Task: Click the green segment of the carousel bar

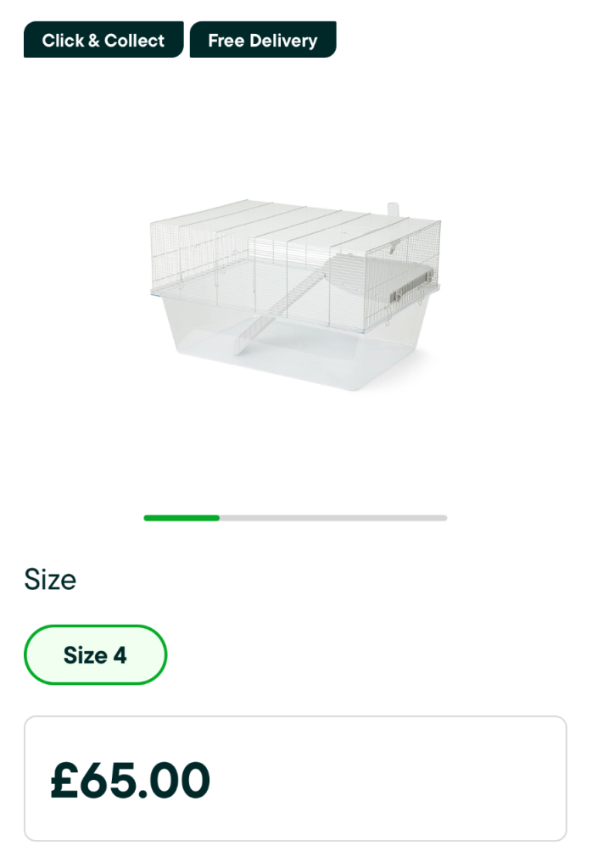Action: pyautogui.click(x=182, y=517)
